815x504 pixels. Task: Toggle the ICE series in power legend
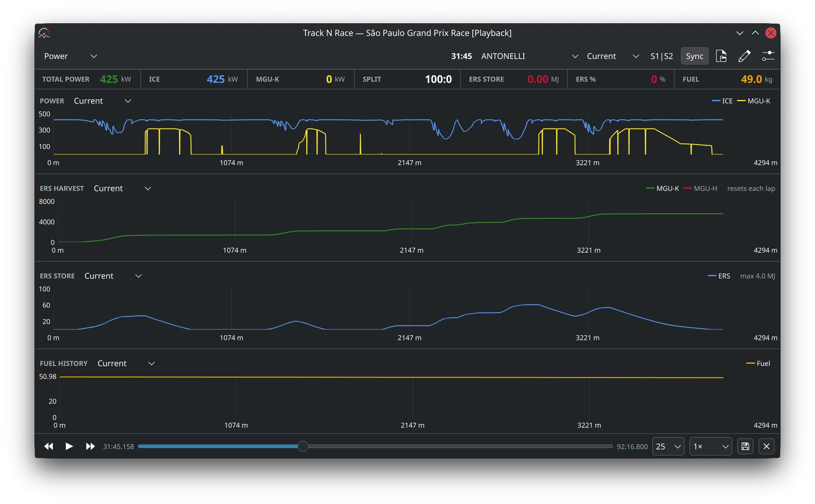coord(722,101)
